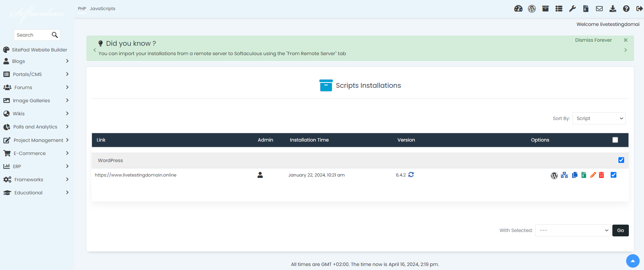Image resolution: width=644 pixels, height=270 pixels.
Task: Open the https://www.livetestingdomain.online link
Action: pos(136,175)
